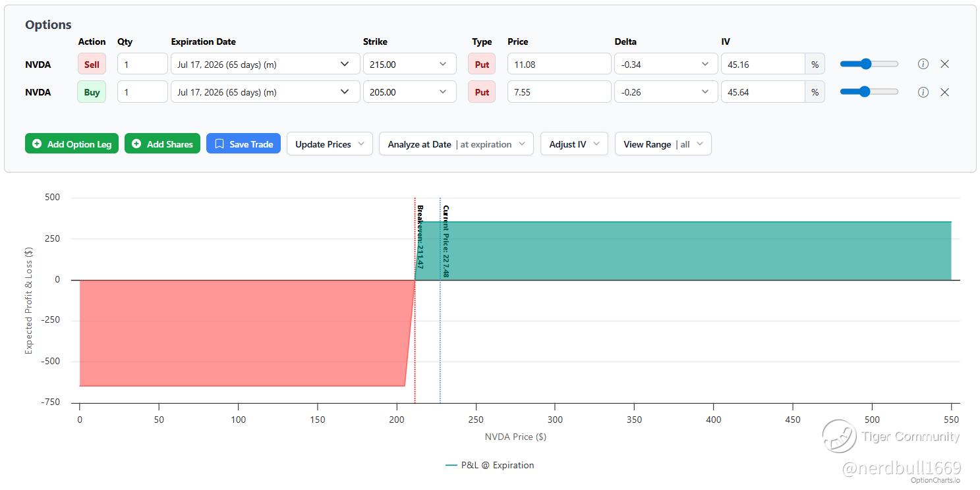
Task: Click the IV slider for first leg
Action: tap(869, 64)
